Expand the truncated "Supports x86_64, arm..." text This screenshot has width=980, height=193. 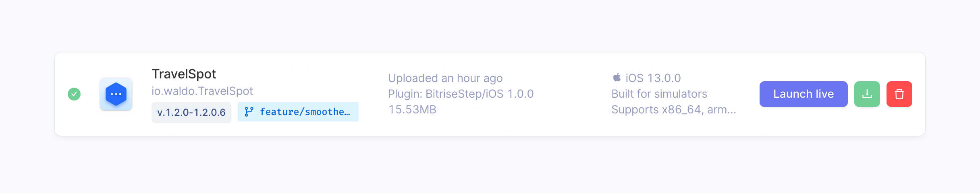click(x=673, y=109)
